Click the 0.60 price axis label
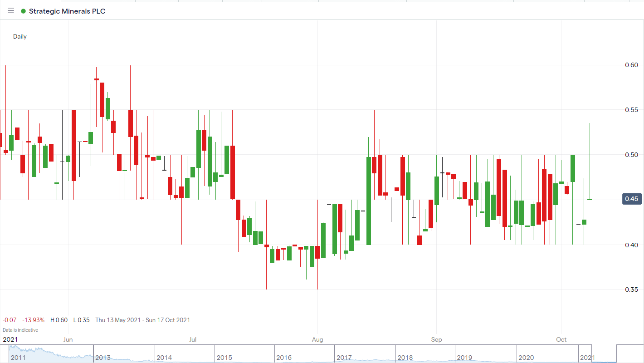This screenshot has width=644, height=363. [631, 65]
